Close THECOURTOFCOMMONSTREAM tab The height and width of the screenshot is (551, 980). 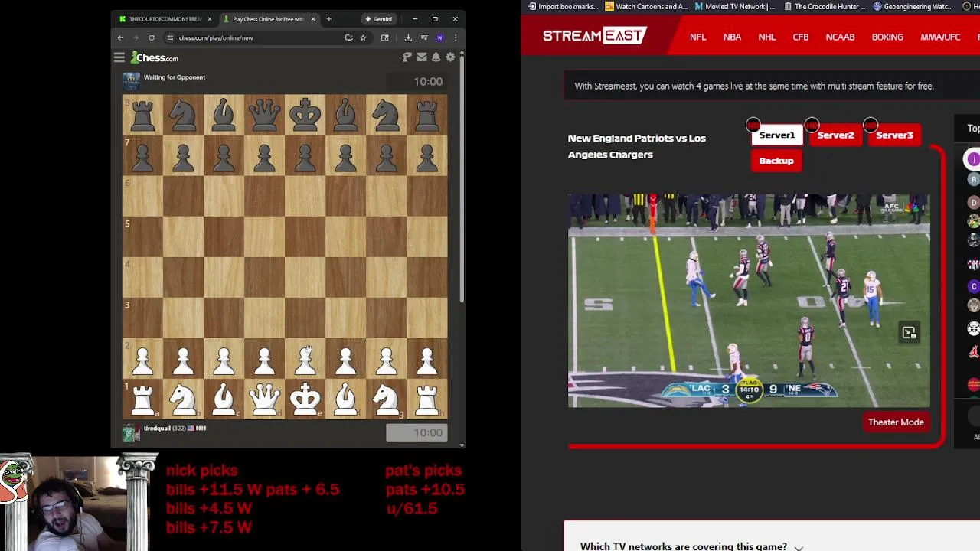click(209, 19)
